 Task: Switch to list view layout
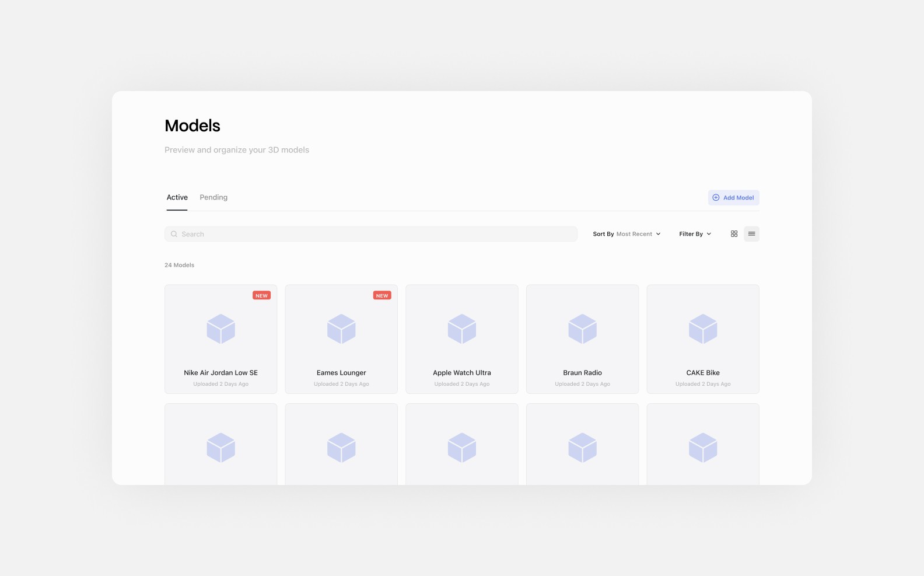click(751, 234)
